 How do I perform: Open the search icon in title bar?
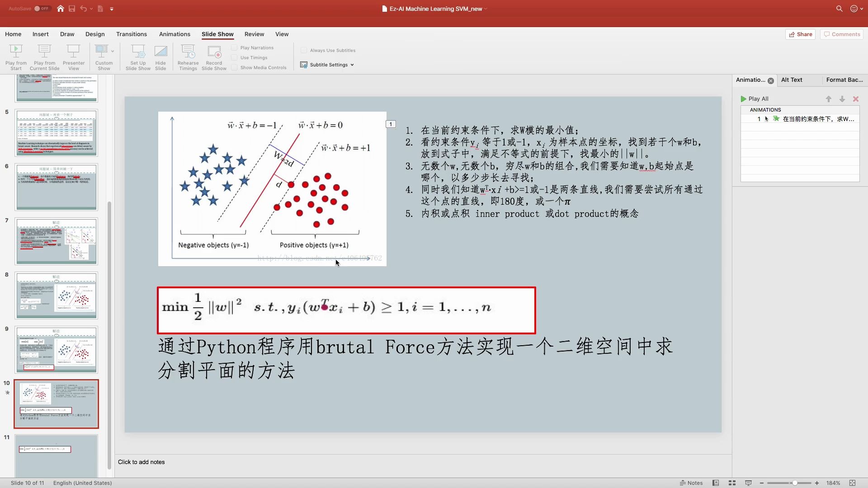point(840,9)
